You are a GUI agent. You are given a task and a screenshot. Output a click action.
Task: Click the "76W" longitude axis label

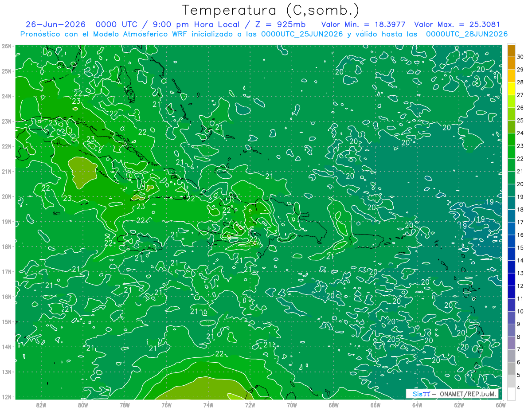(167, 405)
